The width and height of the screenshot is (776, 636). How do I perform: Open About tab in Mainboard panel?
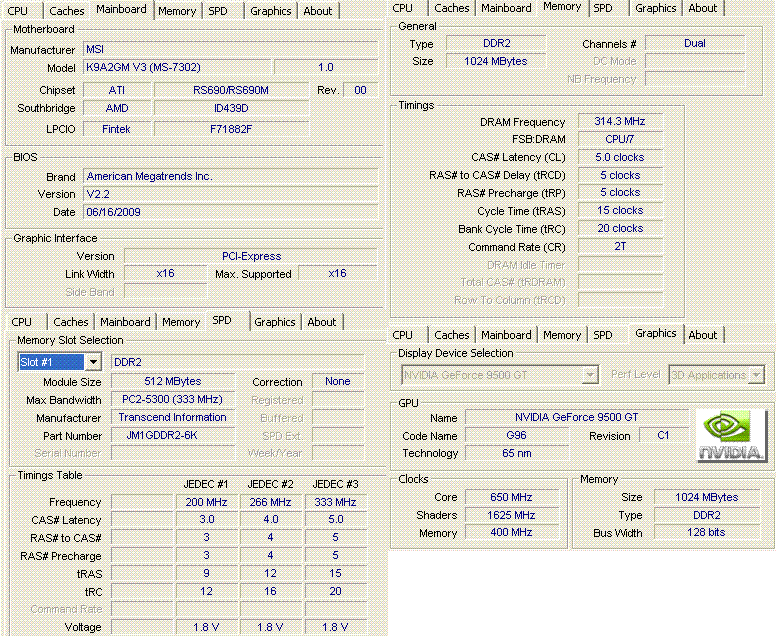[x=318, y=11]
